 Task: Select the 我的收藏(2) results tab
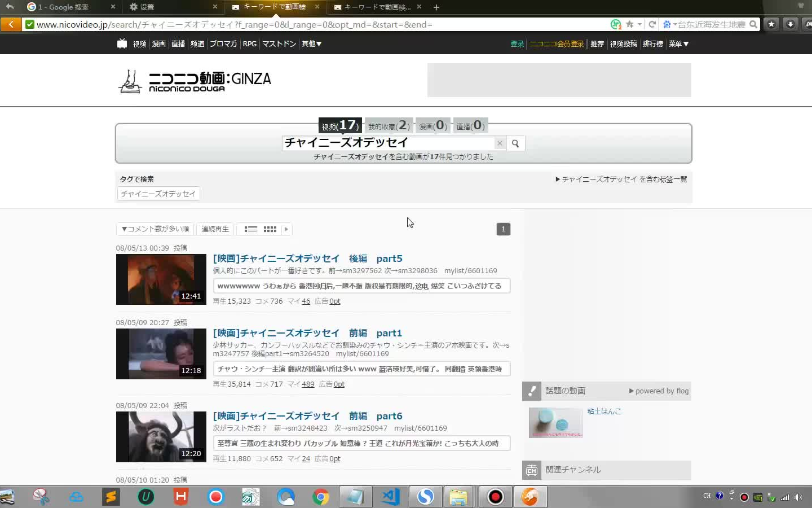click(389, 126)
